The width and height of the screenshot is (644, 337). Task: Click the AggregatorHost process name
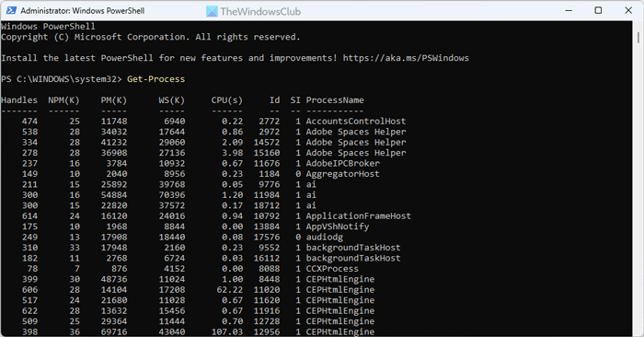pos(342,174)
